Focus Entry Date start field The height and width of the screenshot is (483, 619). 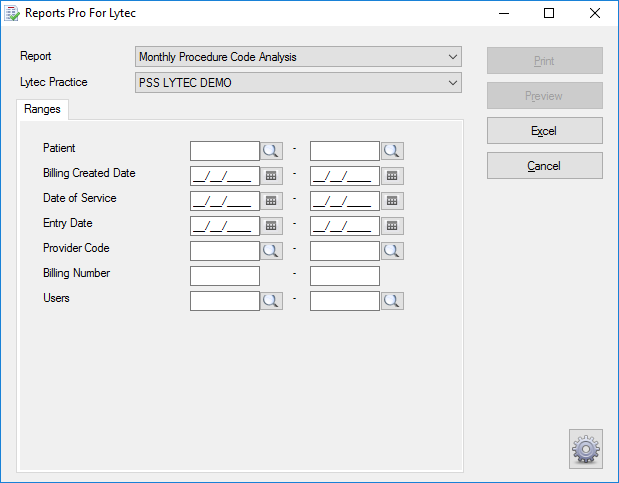pos(225,226)
